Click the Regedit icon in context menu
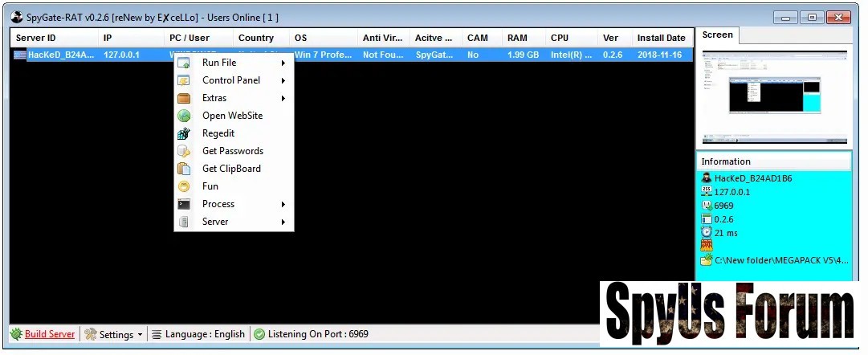Image resolution: width=868 pixels, height=355 pixels. click(184, 133)
